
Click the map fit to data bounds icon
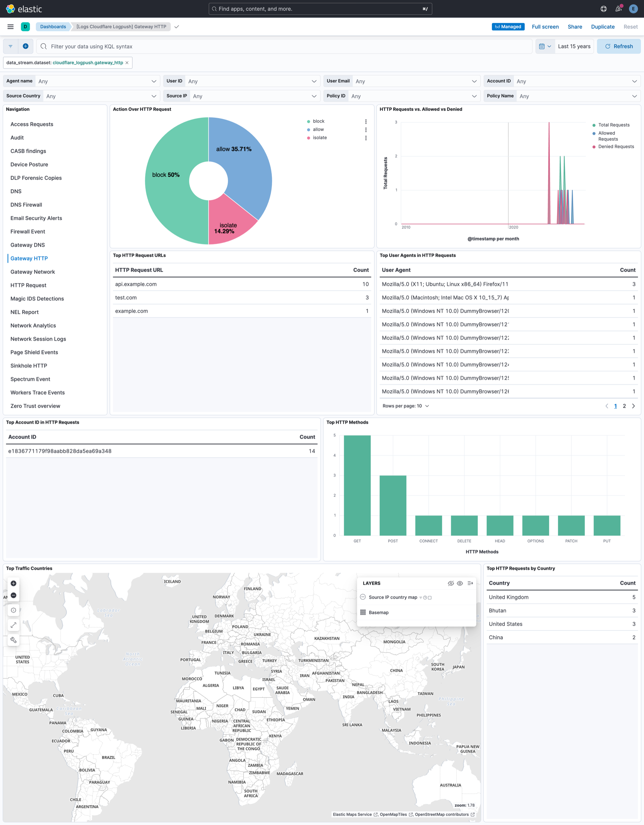point(14,610)
